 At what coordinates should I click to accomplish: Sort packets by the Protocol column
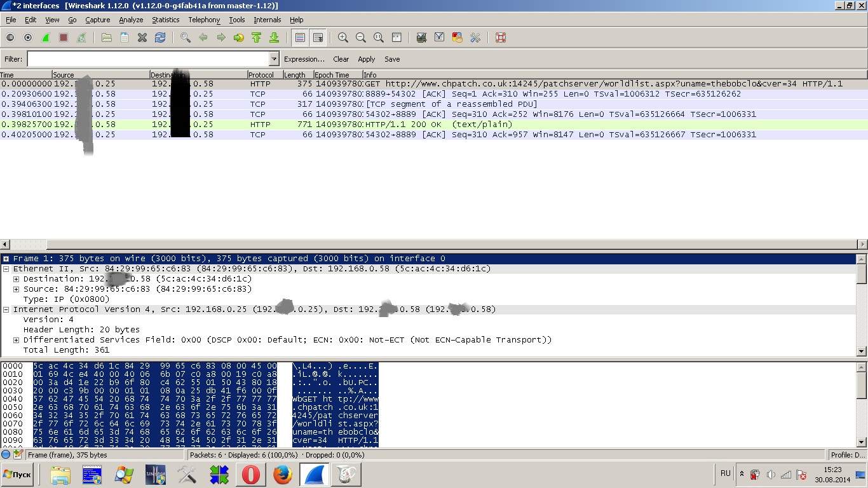265,75
